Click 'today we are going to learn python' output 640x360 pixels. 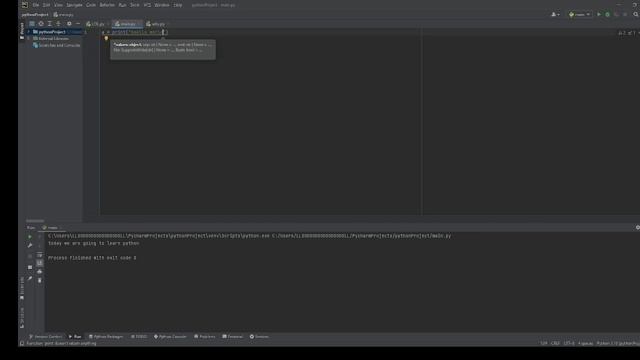tap(93, 243)
